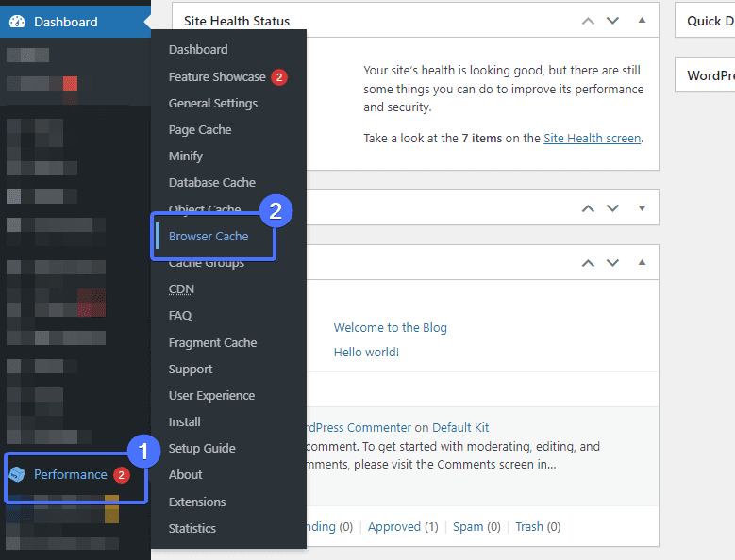Open FAQ submenu item
This screenshot has width=735, height=560.
(x=180, y=316)
